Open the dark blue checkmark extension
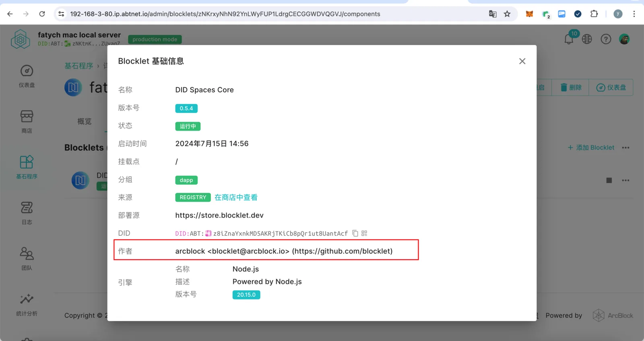This screenshot has width=644, height=341. click(x=578, y=14)
